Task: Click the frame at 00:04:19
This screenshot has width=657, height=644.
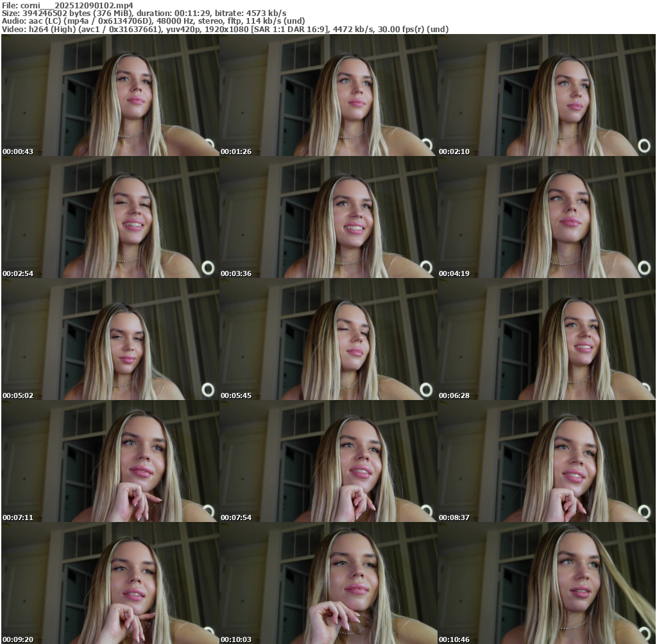Action: [x=546, y=217]
